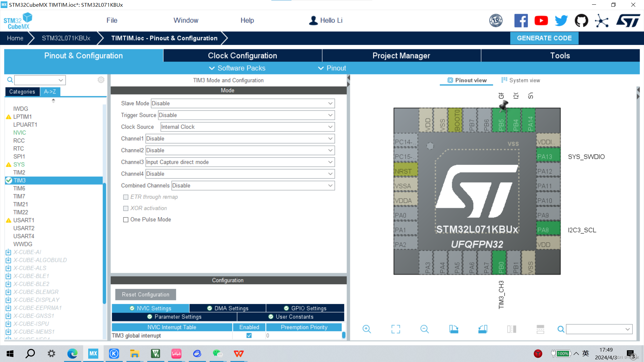Image resolution: width=644 pixels, height=362 pixels.
Task: Rotate pinout clockwise icon
Action: point(453,329)
